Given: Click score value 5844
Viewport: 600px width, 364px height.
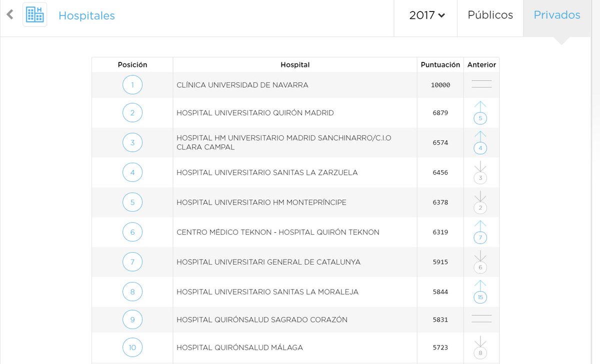Looking at the screenshot, I should pyautogui.click(x=440, y=292).
